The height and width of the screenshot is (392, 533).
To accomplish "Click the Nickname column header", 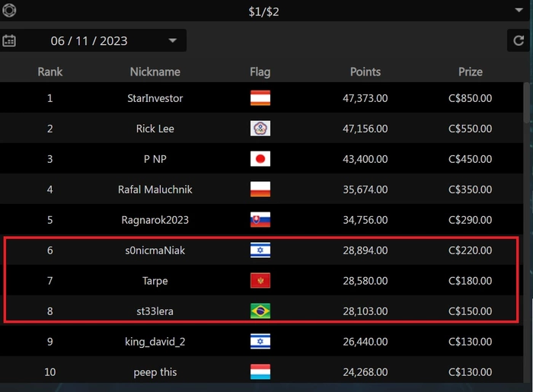I will [155, 72].
